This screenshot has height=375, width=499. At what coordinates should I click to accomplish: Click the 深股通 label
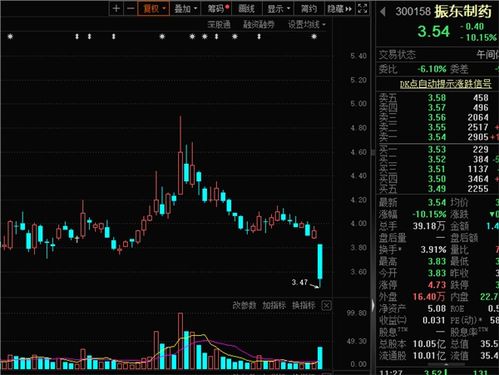click(x=219, y=24)
